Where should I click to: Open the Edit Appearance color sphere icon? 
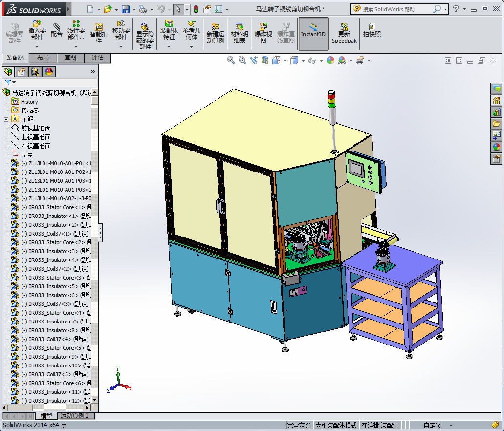(330, 60)
